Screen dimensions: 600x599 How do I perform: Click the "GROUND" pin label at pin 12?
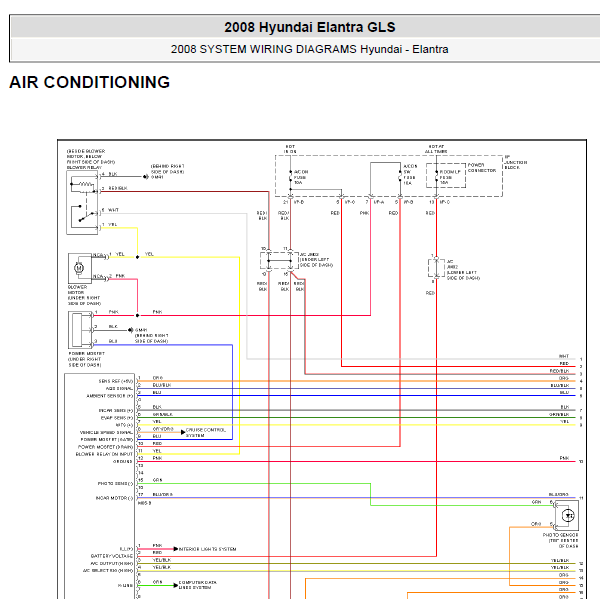122,461
